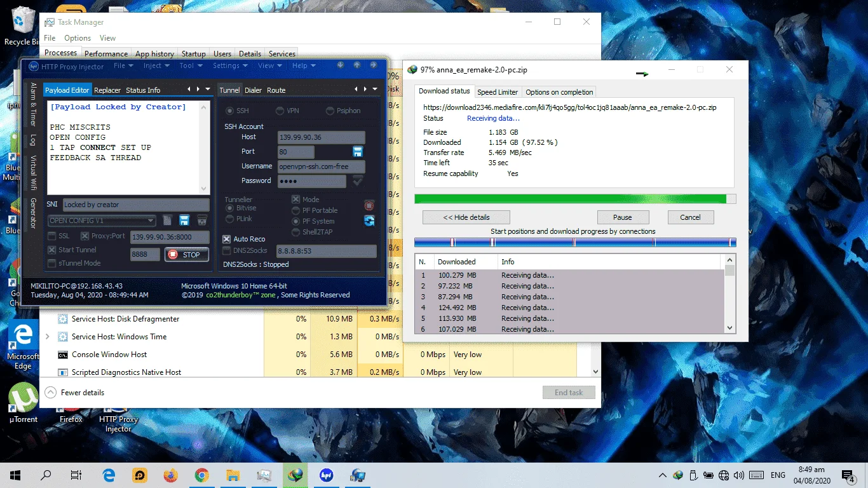Click the blue refresh icon beside PF System
Viewport: 868px width, 488px height.
pos(369,220)
